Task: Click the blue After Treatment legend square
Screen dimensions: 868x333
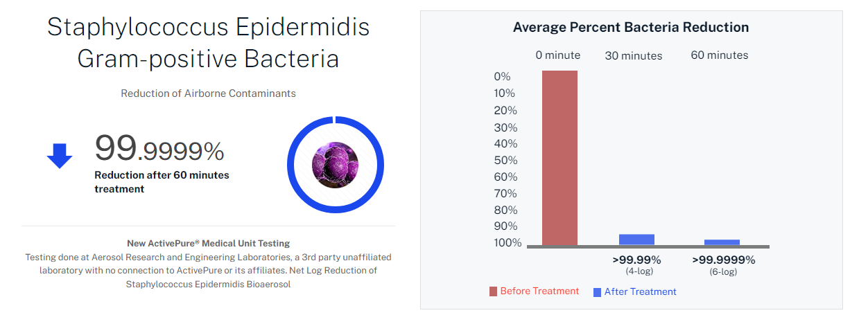Action: point(597,292)
